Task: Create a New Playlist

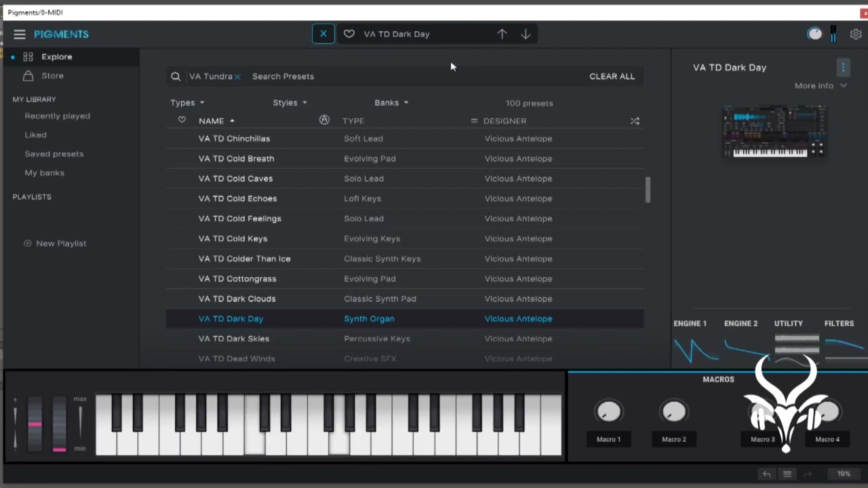Action: click(55, 243)
